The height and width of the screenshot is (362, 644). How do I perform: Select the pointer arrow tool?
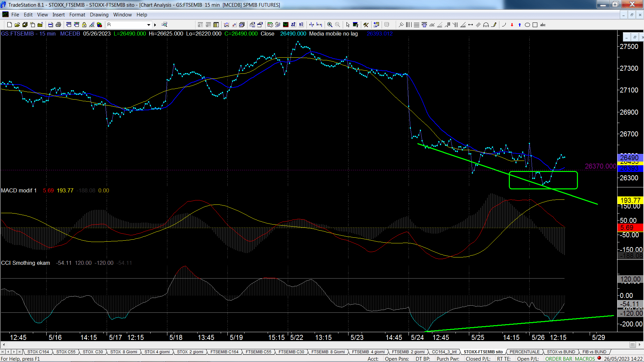(x=348, y=25)
